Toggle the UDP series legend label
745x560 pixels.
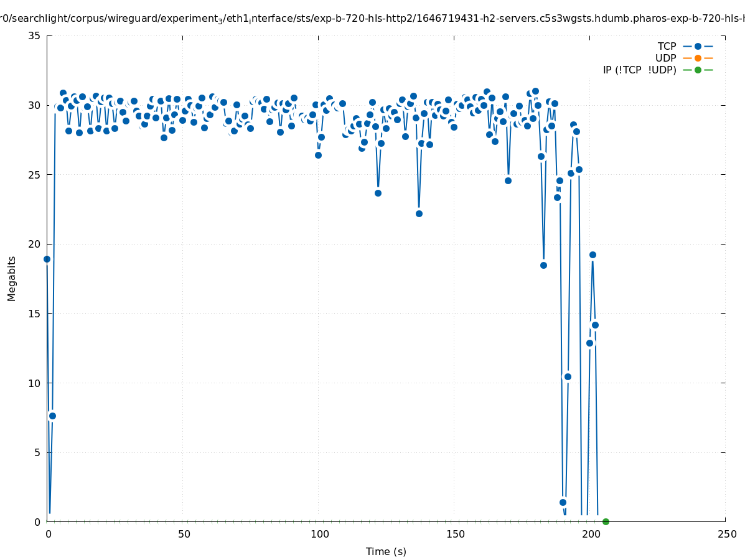pos(665,58)
